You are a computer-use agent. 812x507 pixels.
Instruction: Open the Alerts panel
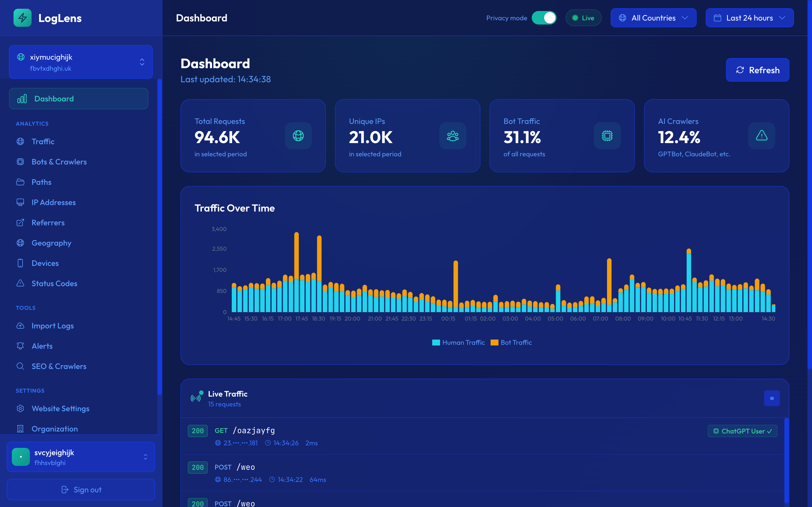point(42,346)
